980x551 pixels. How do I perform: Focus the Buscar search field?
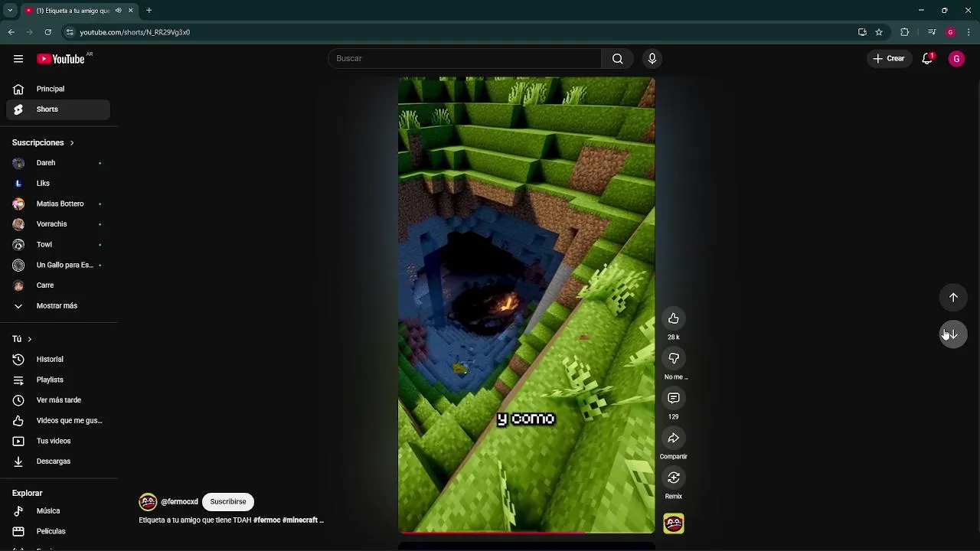click(465, 59)
